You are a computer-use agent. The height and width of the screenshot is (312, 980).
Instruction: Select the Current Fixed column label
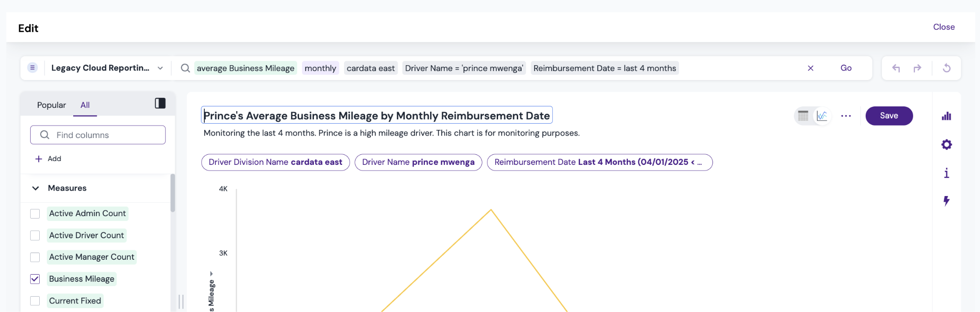pos(75,301)
